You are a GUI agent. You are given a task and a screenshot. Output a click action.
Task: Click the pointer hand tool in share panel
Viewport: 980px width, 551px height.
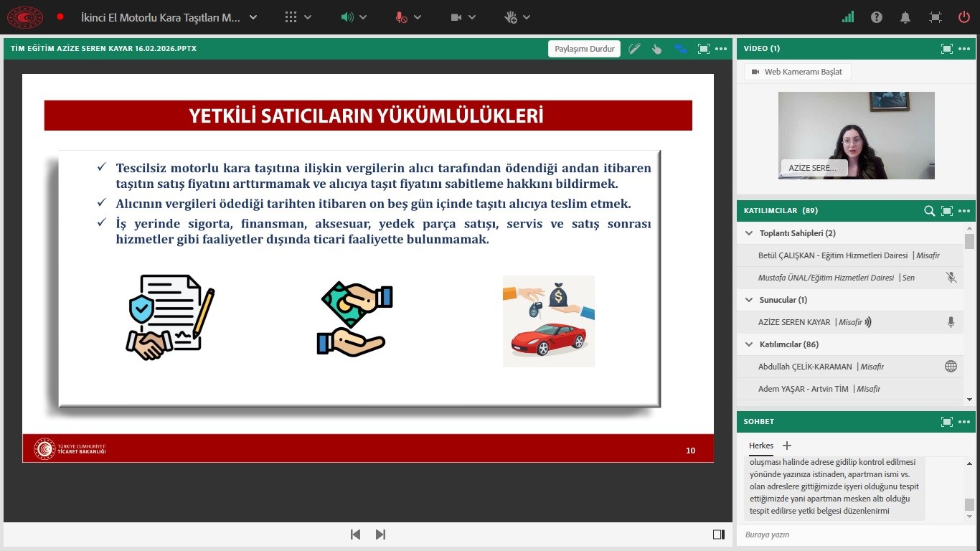(x=656, y=49)
